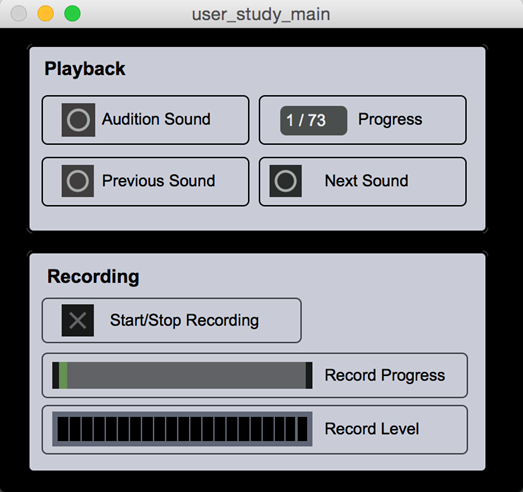523x492 pixels.
Task: Click the Record Progress bar
Action: pyautogui.click(x=182, y=375)
